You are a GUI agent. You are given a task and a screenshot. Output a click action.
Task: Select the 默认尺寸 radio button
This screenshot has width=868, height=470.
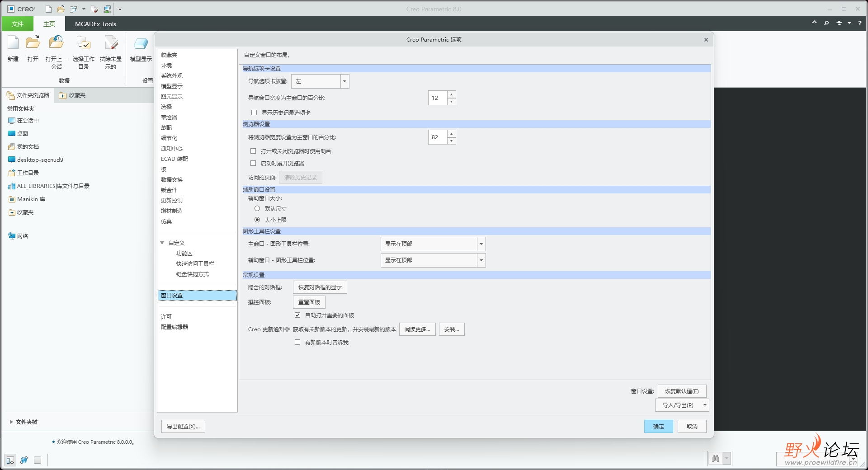click(x=257, y=209)
